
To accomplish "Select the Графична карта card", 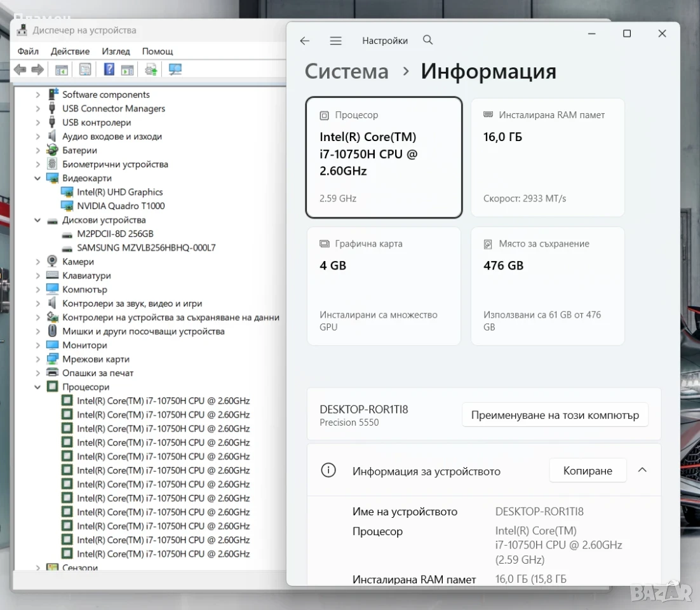I will pos(384,286).
